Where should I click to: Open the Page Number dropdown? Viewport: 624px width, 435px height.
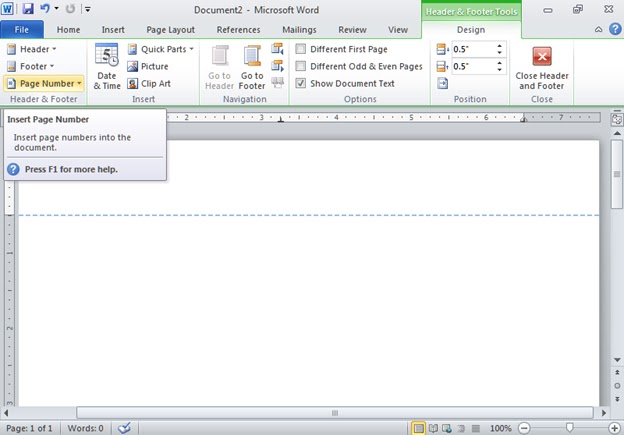[x=44, y=84]
